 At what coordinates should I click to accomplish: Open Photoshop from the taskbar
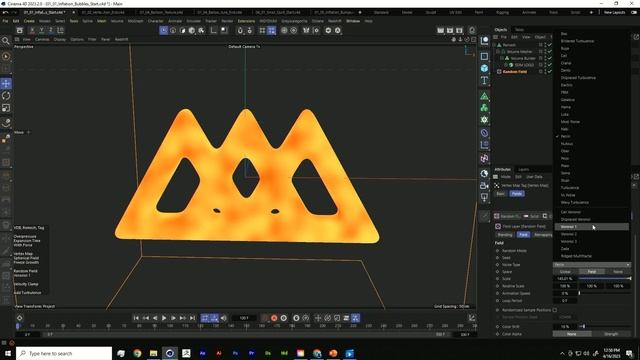(x=235, y=353)
